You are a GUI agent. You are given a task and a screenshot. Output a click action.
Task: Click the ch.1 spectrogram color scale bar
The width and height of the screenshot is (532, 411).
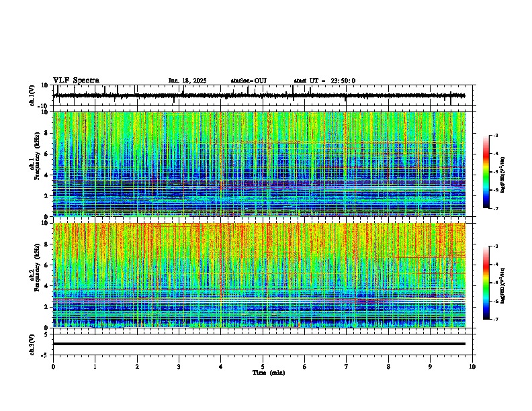486,172
